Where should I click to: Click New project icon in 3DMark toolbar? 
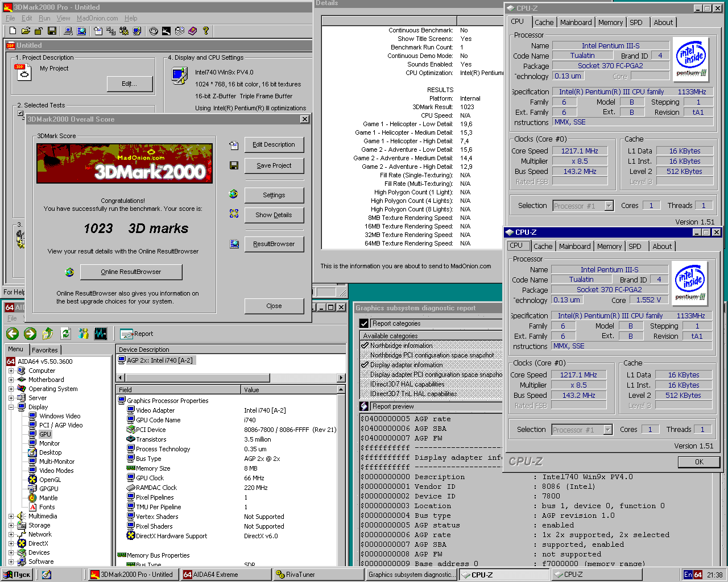coord(12,31)
